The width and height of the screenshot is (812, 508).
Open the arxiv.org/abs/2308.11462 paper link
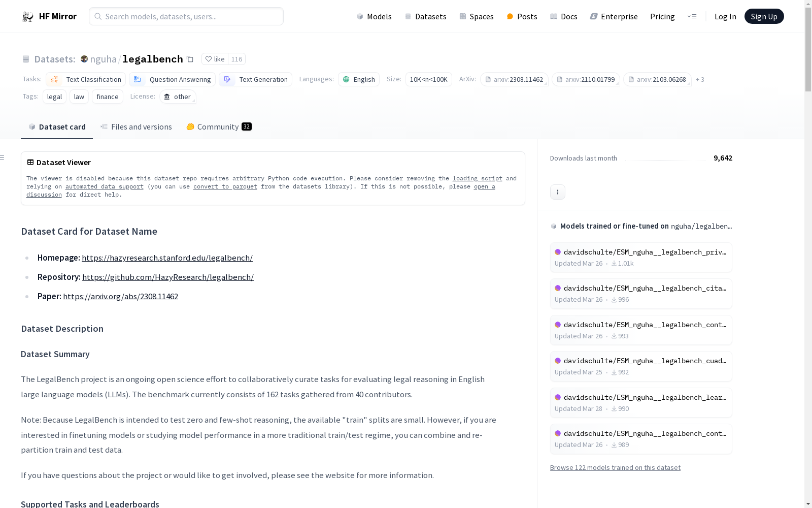121,297
